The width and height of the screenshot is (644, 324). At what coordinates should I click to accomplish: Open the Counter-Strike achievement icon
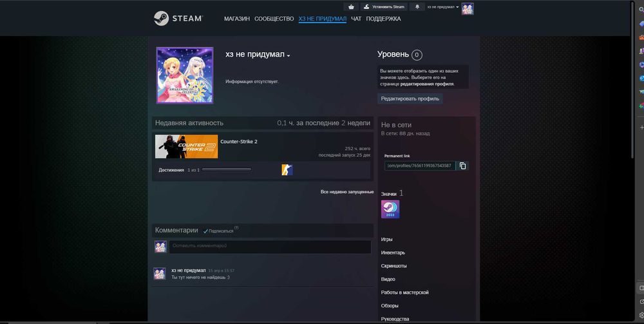pyautogui.click(x=287, y=169)
